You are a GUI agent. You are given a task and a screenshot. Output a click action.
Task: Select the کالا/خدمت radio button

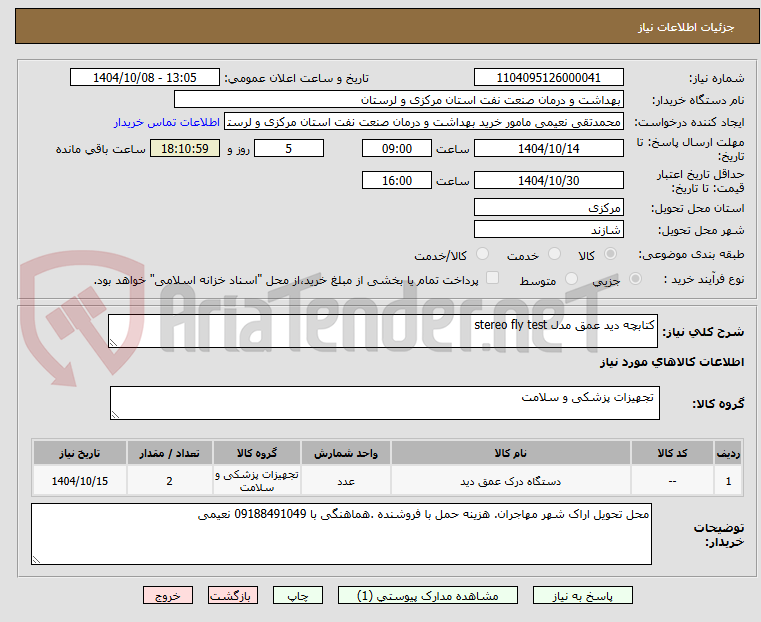(x=482, y=254)
